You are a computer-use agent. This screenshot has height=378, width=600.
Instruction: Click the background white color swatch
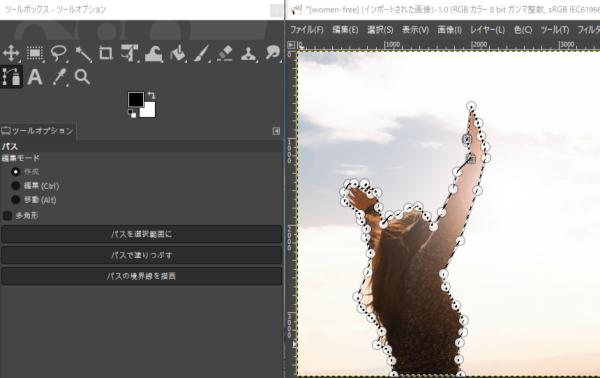click(149, 110)
